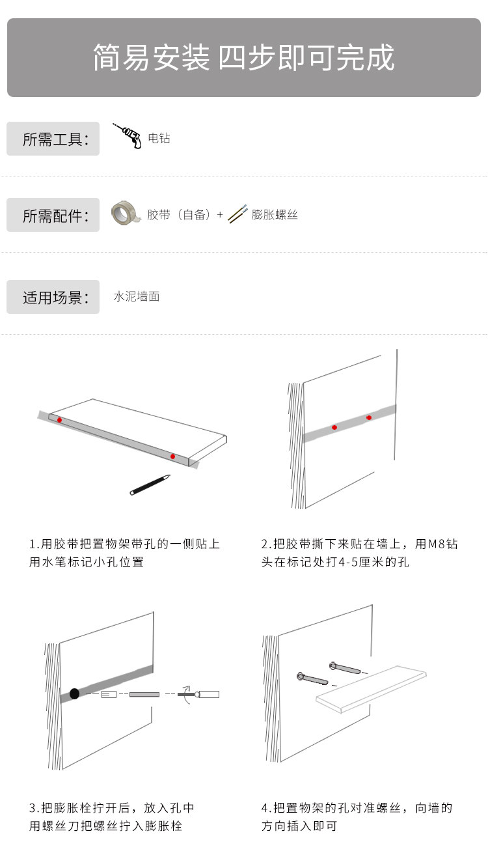This screenshot has width=488, height=868.
Task: Click the 膨胀螺丝 text label
Action: pos(274,214)
